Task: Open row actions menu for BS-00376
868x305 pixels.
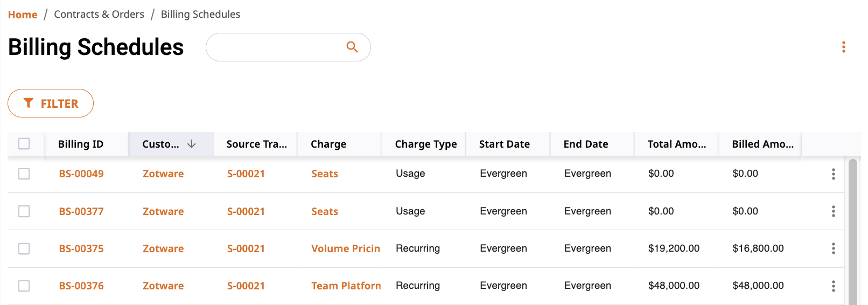Action: [x=833, y=286]
